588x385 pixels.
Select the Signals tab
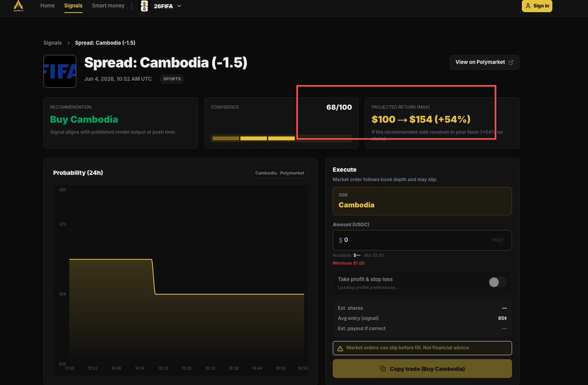(x=73, y=6)
